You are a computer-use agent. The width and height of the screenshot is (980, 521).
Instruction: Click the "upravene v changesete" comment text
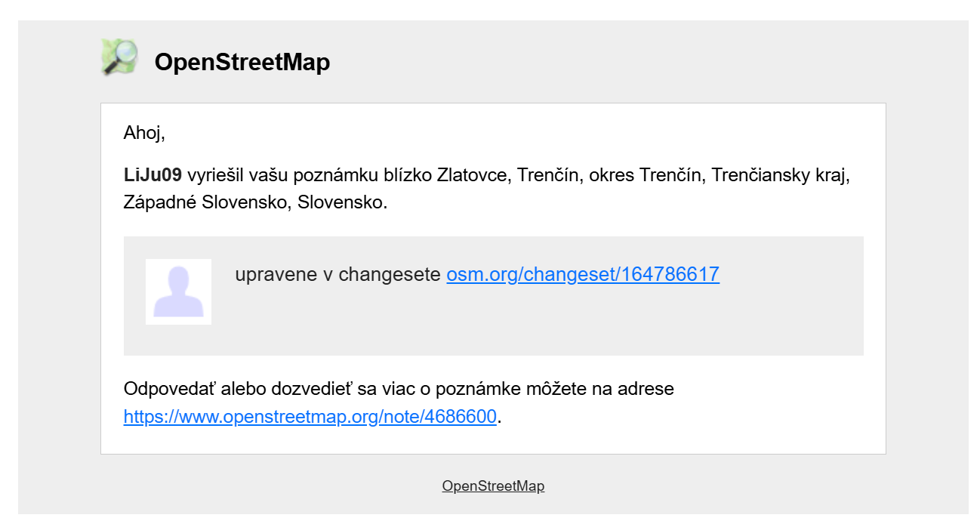(x=337, y=274)
